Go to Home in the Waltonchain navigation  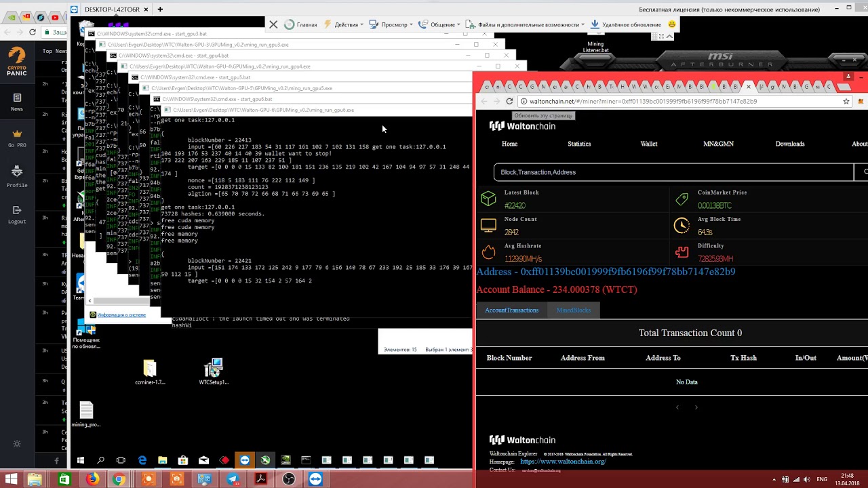(509, 144)
